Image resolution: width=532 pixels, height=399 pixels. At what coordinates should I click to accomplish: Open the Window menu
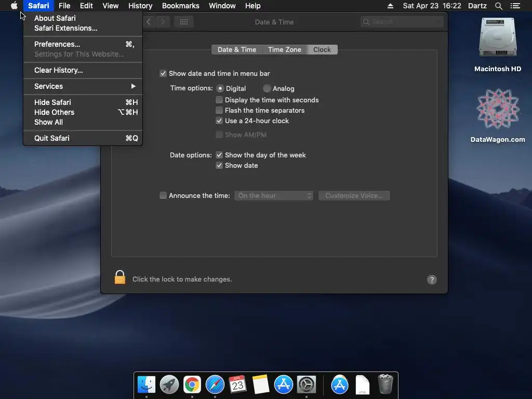click(x=222, y=6)
